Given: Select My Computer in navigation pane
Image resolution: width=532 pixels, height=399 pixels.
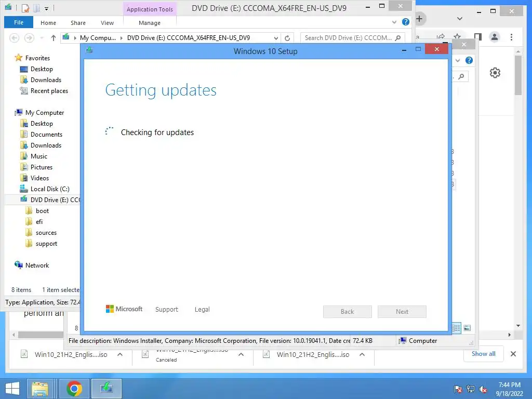Looking at the screenshot, I should [x=45, y=112].
